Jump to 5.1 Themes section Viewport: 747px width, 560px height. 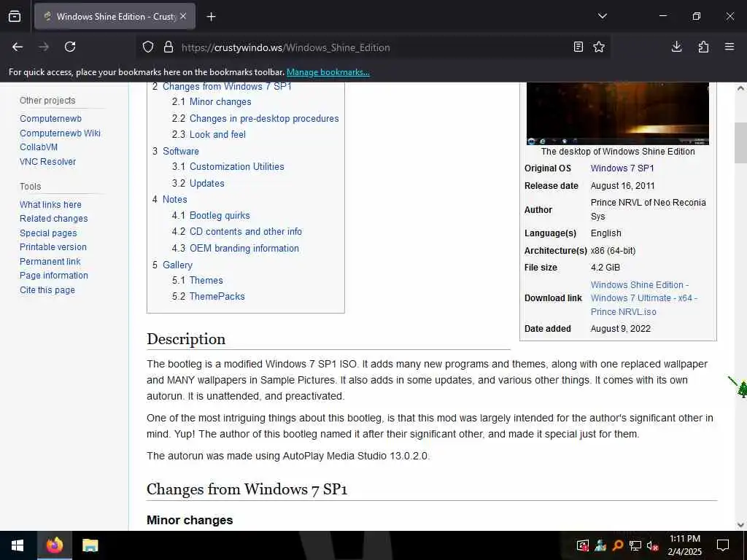[198, 281]
